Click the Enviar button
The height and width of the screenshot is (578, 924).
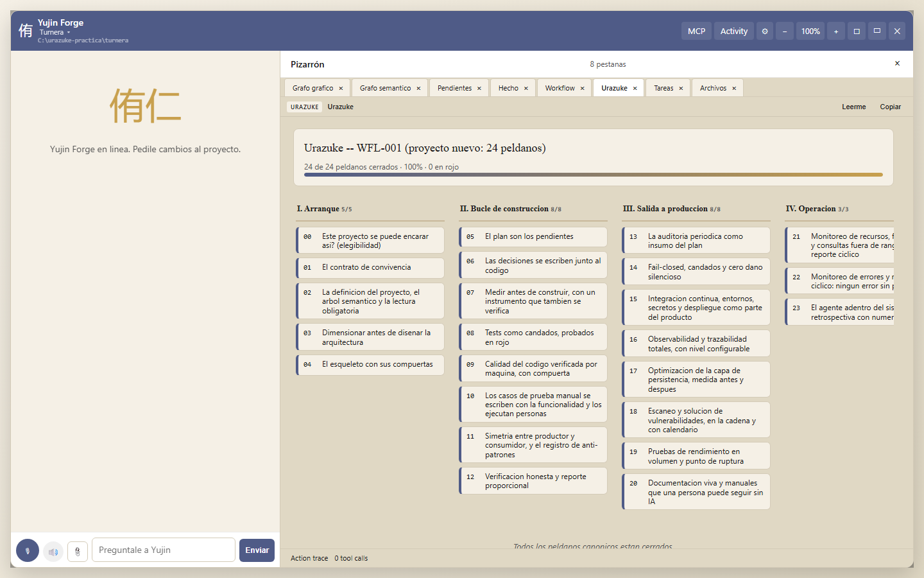tap(257, 550)
